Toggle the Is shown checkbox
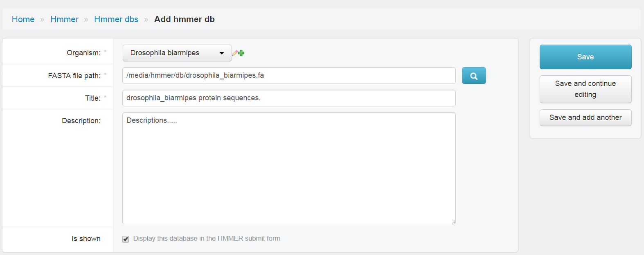Image resolution: width=644 pixels, height=255 pixels. (x=126, y=239)
